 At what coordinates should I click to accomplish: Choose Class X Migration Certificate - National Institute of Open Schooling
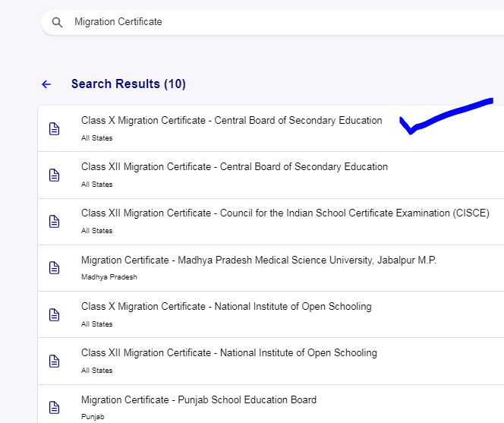pos(226,306)
